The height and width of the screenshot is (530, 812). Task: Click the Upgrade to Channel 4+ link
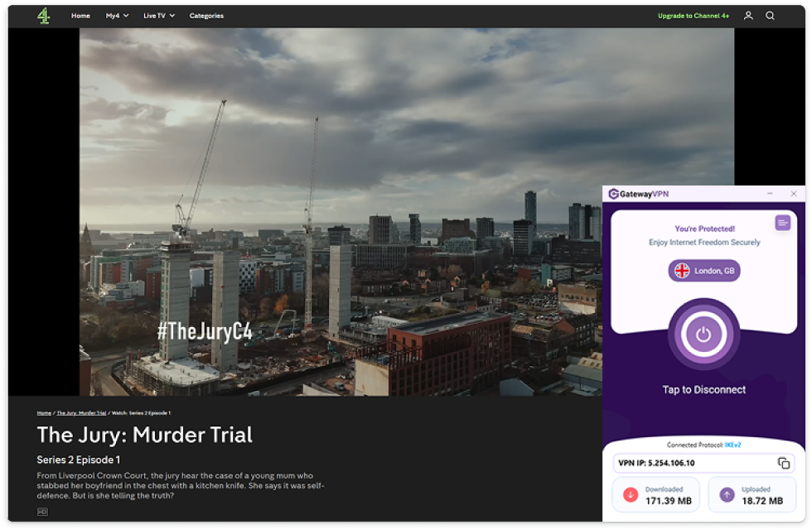[x=694, y=15]
